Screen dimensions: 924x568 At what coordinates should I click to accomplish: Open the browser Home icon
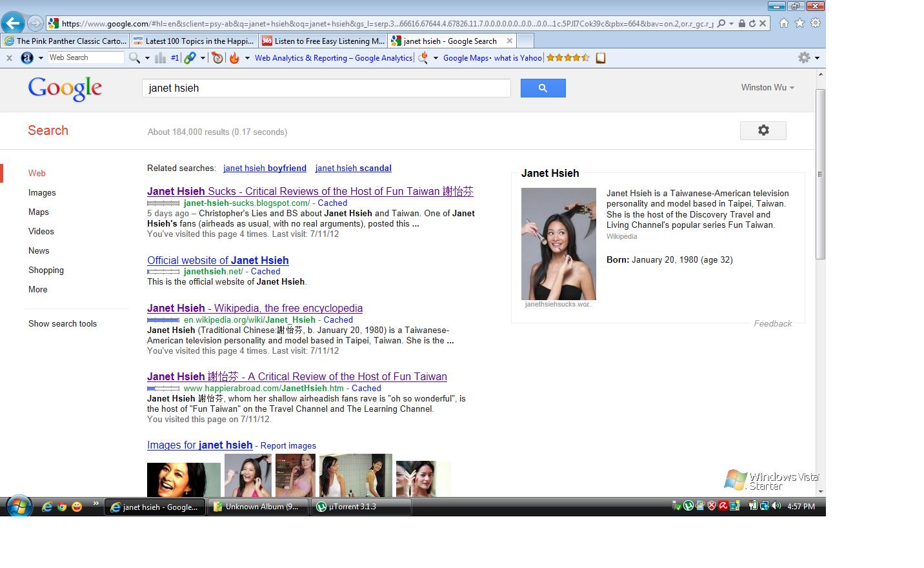click(783, 23)
